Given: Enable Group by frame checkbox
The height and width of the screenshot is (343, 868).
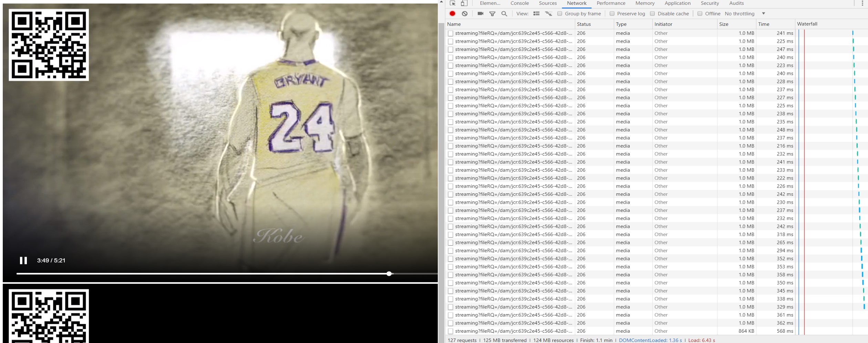Looking at the screenshot, I should coord(560,13).
